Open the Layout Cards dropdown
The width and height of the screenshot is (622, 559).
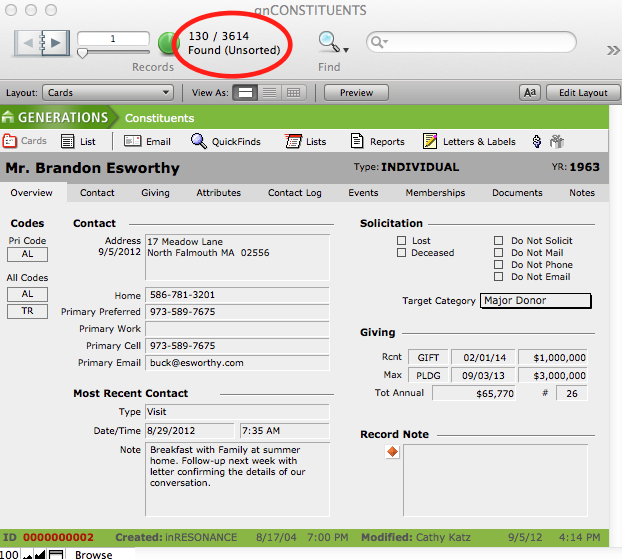(108, 93)
